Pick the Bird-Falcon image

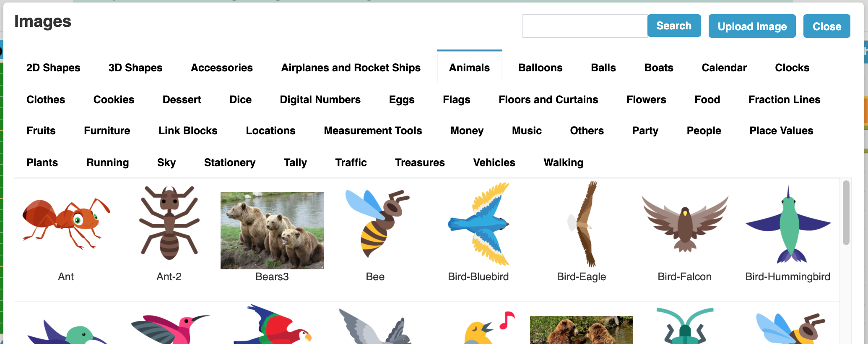[685, 224]
